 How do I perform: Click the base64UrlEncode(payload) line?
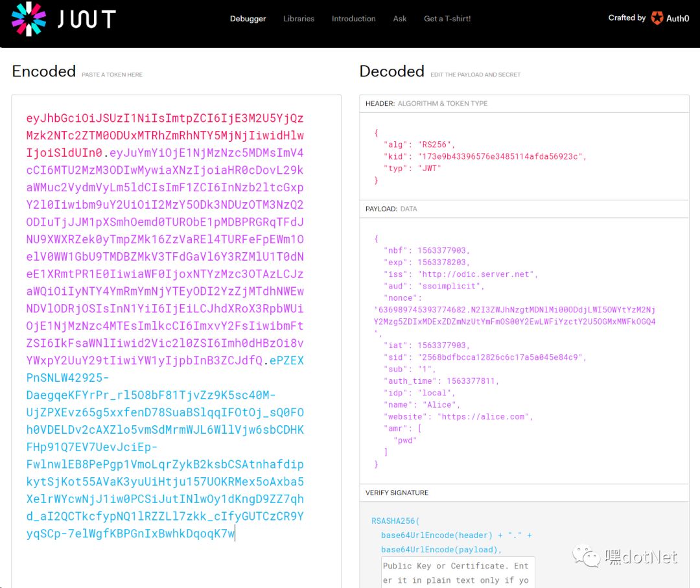point(441,550)
